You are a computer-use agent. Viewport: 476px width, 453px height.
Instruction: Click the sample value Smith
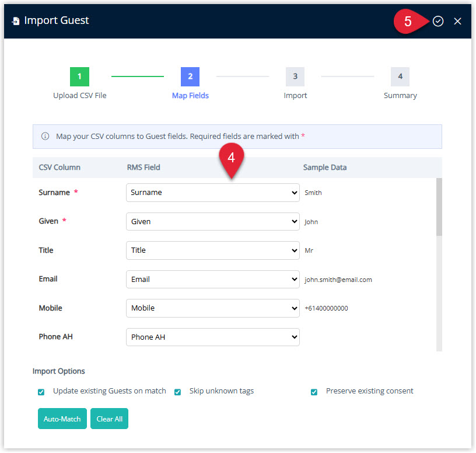[x=313, y=193]
